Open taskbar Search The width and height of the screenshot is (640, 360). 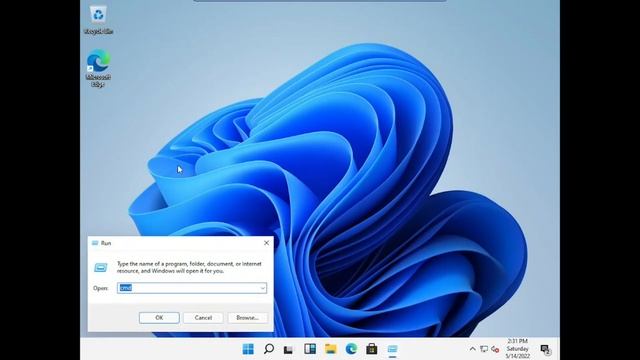coord(269,349)
